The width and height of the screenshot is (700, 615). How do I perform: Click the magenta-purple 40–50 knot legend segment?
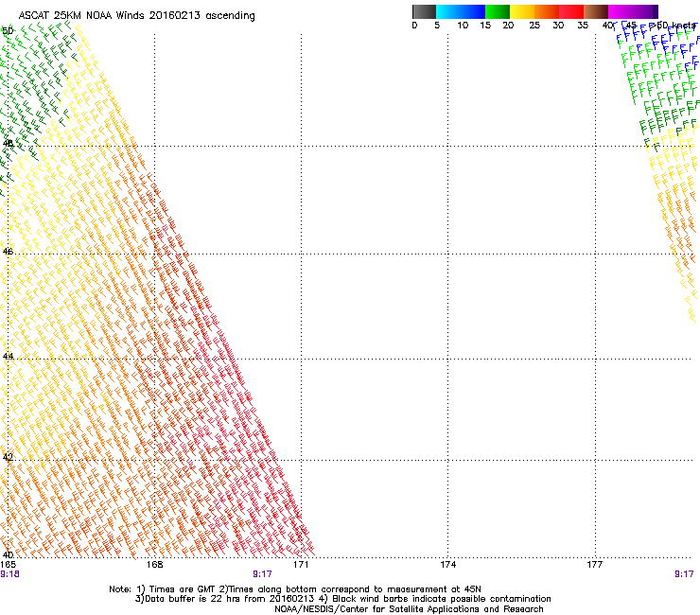pos(633,11)
